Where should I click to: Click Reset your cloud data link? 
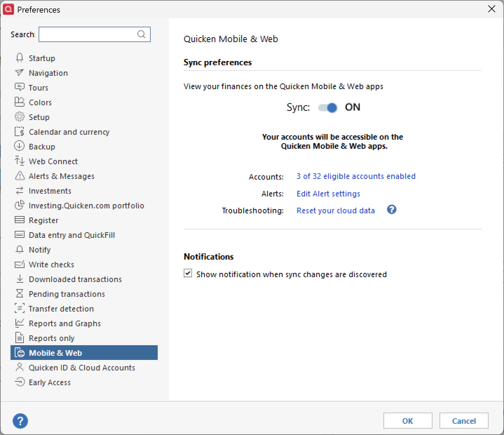(x=335, y=210)
